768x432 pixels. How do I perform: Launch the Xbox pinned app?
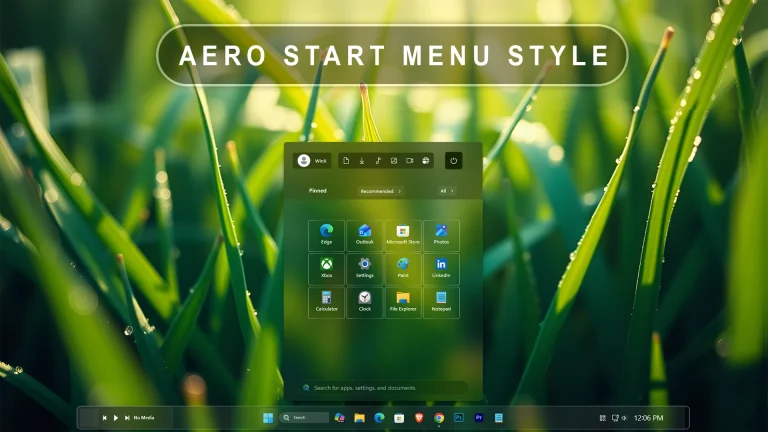pos(326,269)
